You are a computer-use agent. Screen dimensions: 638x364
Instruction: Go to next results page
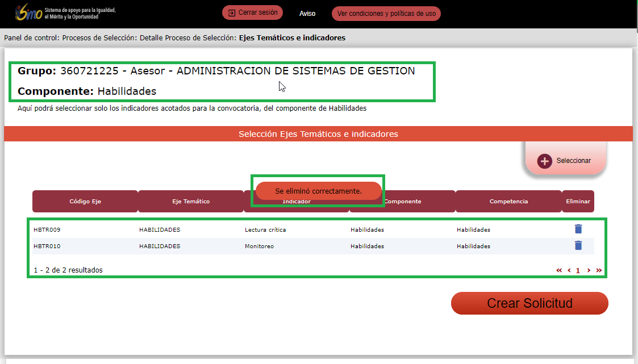click(589, 270)
